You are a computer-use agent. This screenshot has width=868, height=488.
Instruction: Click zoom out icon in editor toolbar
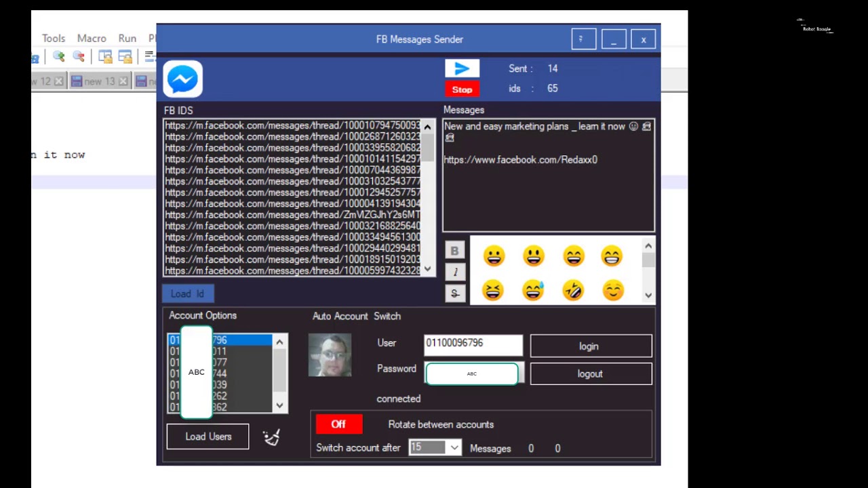click(x=79, y=57)
